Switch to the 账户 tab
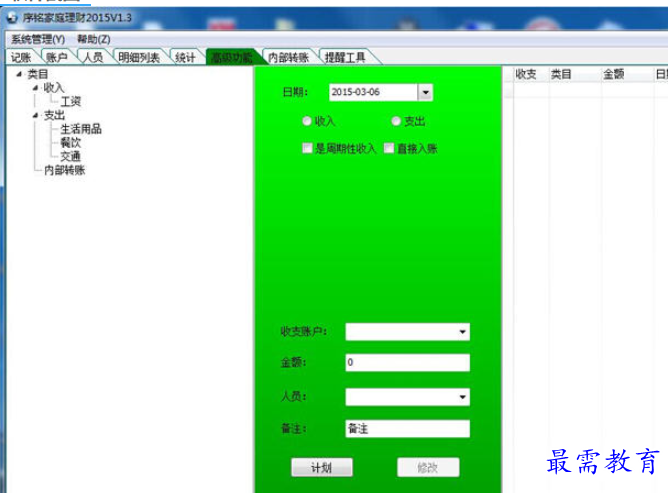668x493 pixels. pos(57,57)
